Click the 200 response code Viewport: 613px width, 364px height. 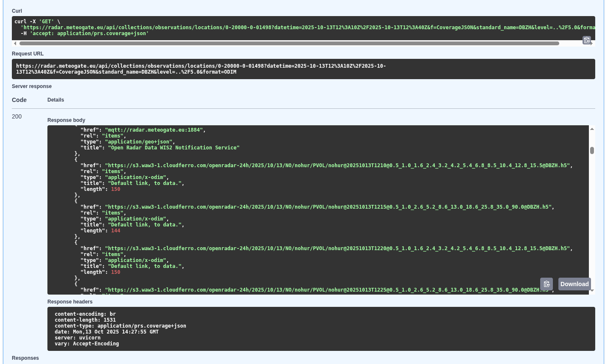[17, 116]
